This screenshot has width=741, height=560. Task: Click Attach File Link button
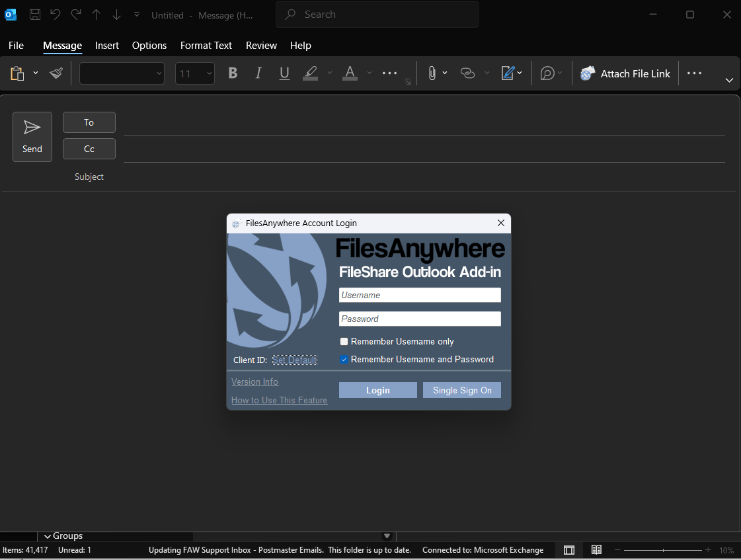[x=625, y=73]
